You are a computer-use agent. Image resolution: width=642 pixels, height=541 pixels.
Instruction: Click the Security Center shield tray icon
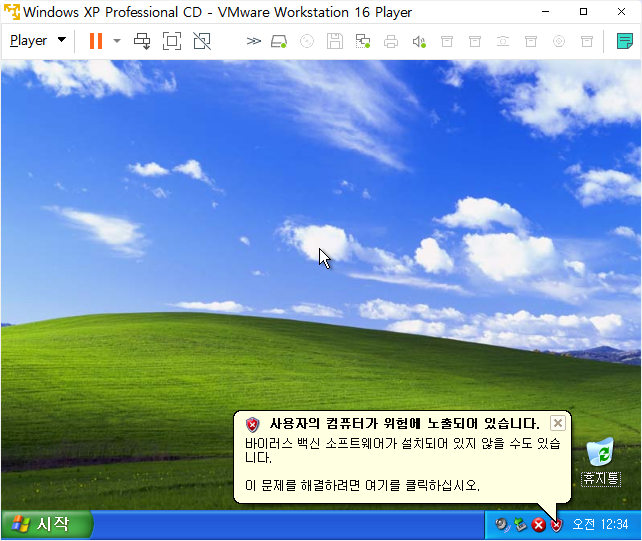pos(556,525)
